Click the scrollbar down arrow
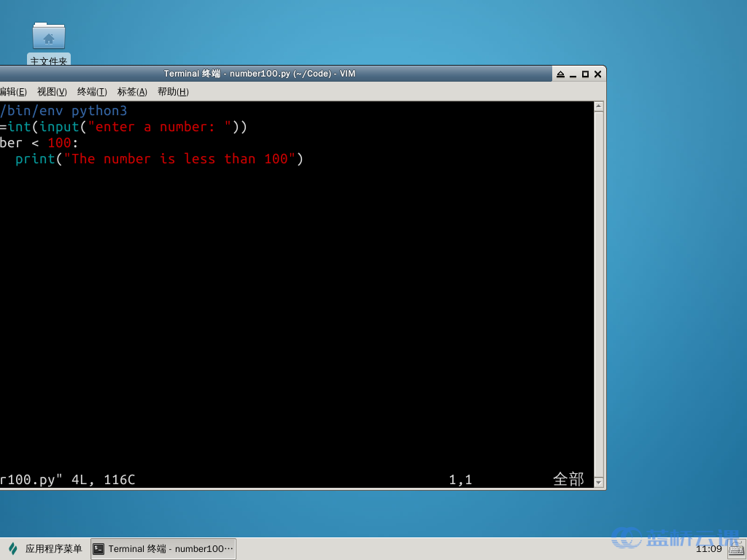The height and width of the screenshot is (560, 747). (599, 483)
